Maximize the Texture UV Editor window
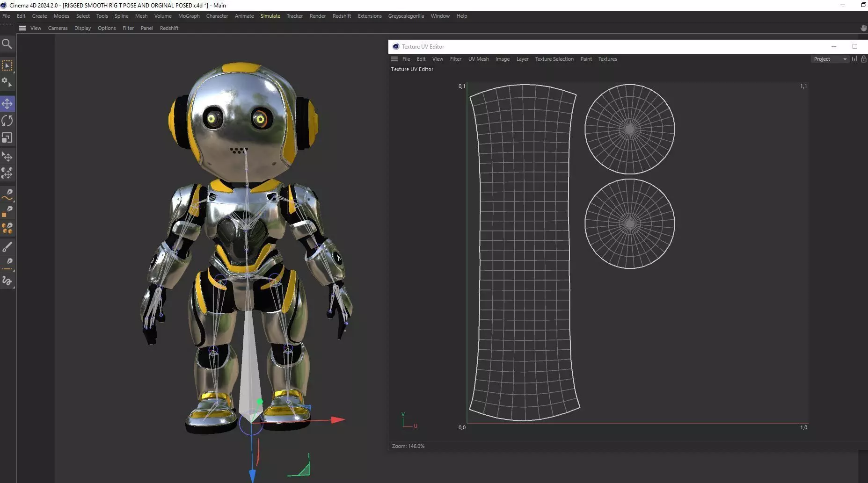This screenshot has height=483, width=868. pos(855,46)
